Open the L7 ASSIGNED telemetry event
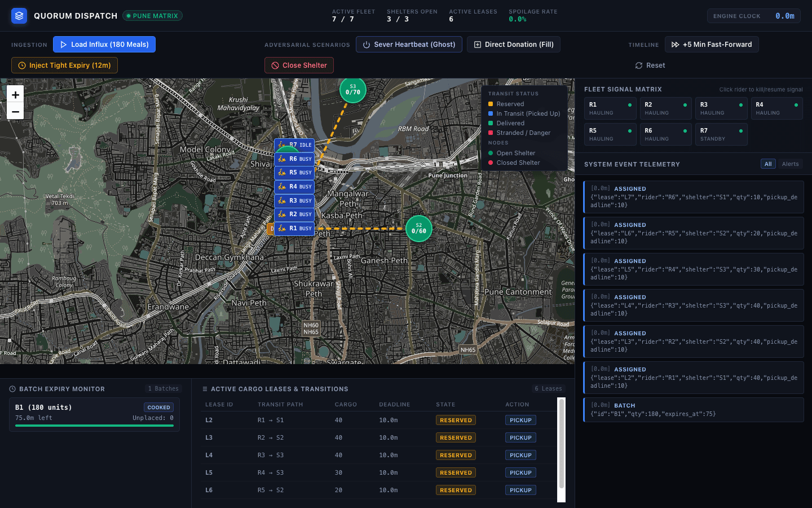This screenshot has height=508, width=812. (694, 197)
